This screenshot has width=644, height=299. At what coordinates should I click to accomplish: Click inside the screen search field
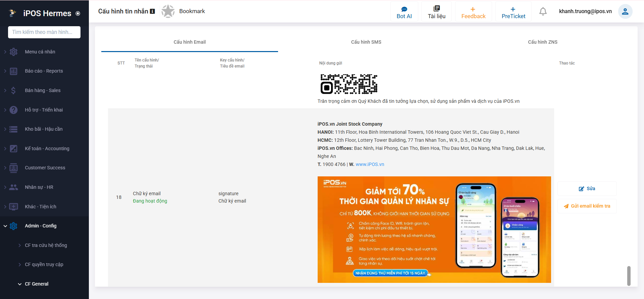click(x=44, y=32)
